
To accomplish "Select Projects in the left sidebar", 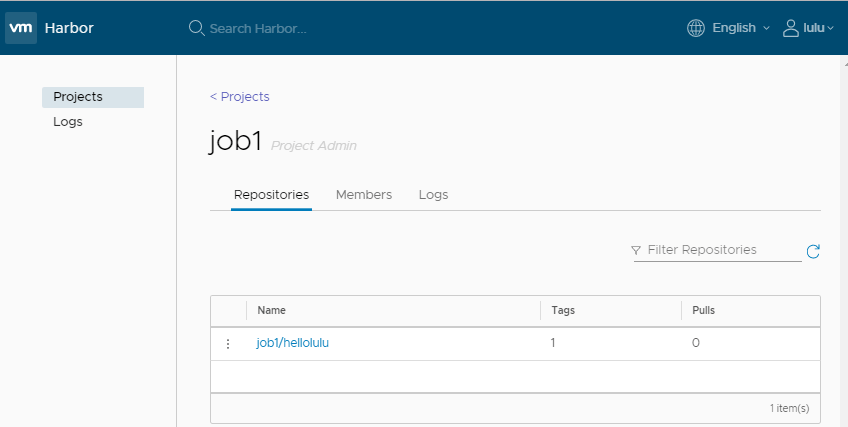I will point(78,97).
